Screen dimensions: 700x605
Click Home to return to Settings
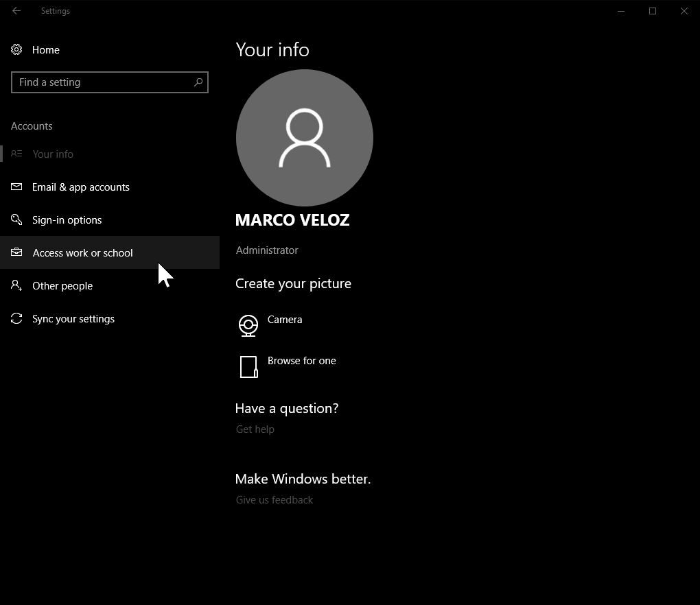click(45, 49)
